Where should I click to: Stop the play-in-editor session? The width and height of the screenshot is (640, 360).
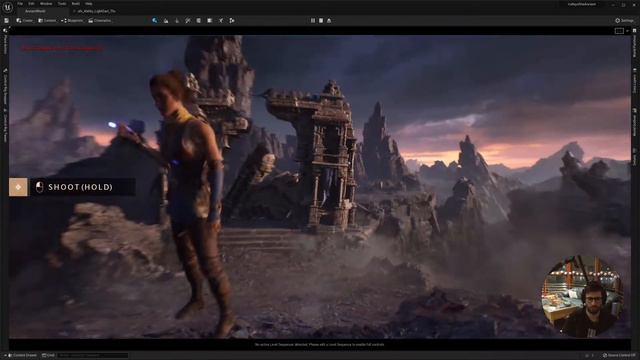321,20
